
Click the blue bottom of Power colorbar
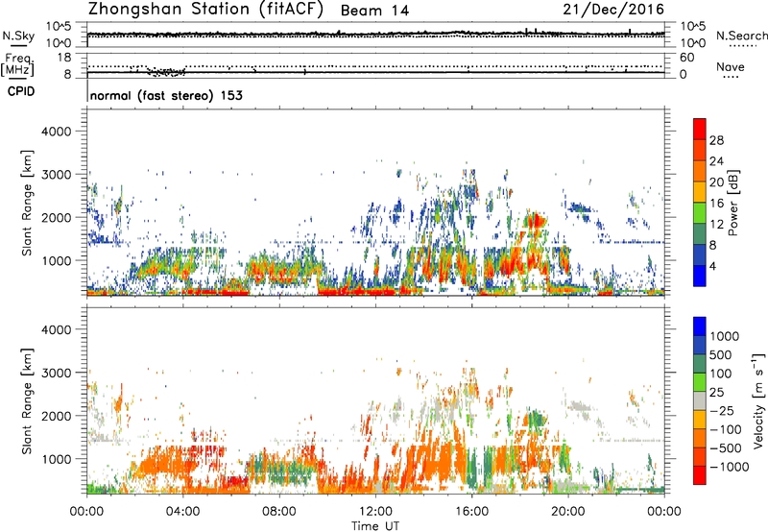pos(700,276)
